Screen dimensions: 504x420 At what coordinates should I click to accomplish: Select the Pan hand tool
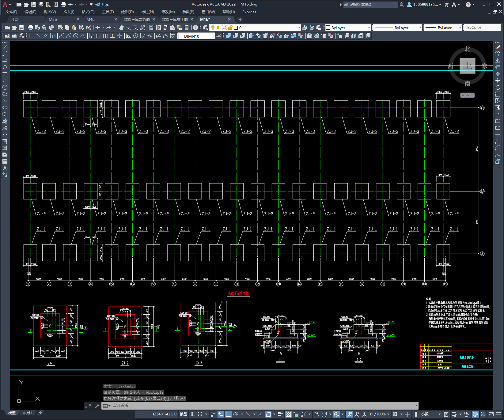tap(121, 28)
